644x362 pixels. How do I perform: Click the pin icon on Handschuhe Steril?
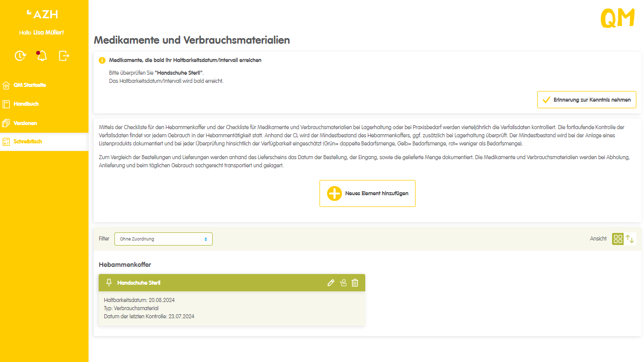point(108,283)
